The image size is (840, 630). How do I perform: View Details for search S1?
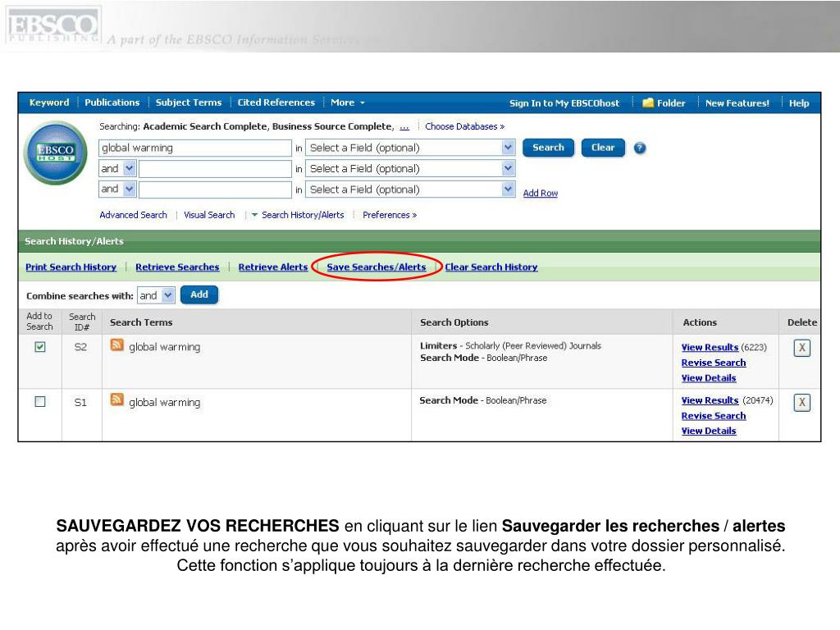tap(709, 431)
